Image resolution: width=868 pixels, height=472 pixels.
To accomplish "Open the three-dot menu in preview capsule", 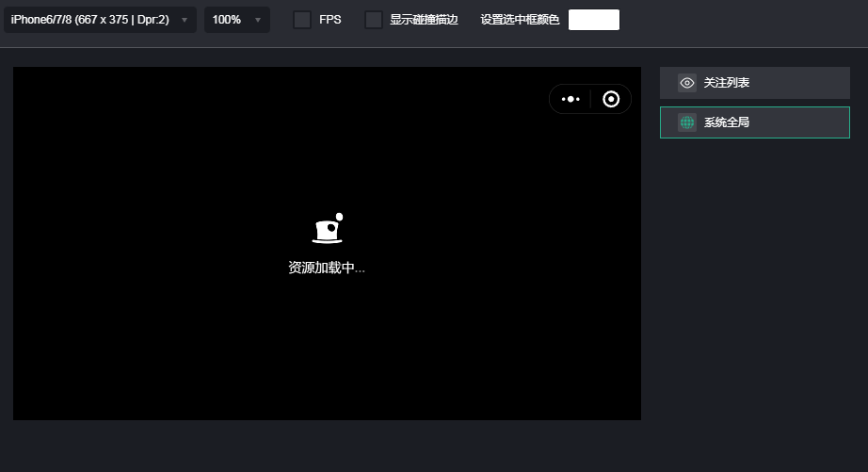I will 571,99.
